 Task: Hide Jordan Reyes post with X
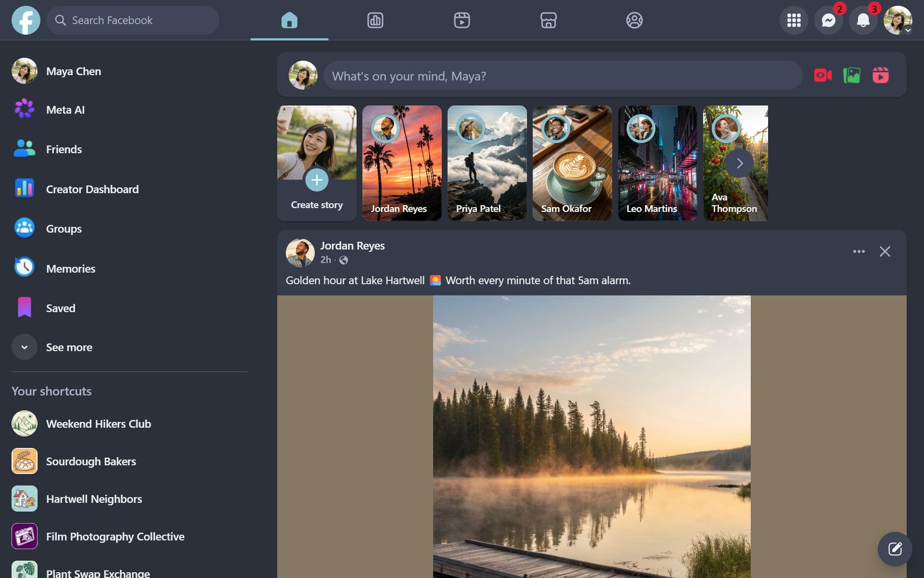[x=885, y=251]
